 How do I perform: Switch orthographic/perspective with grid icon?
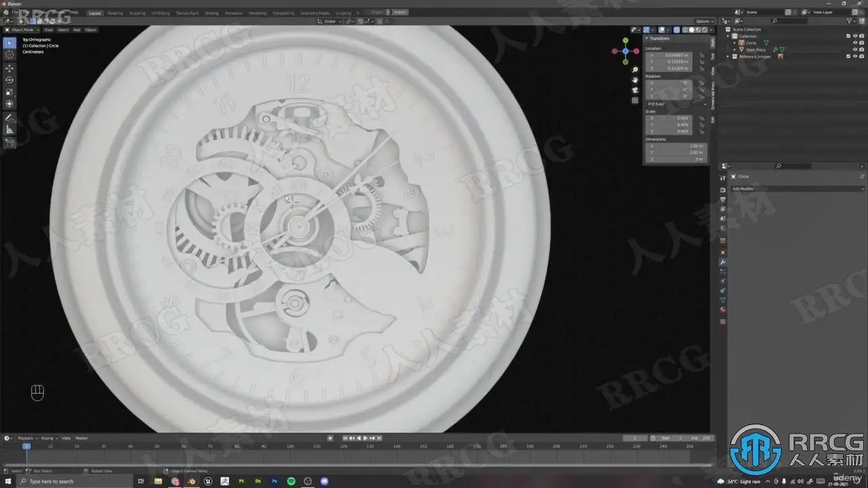635,100
